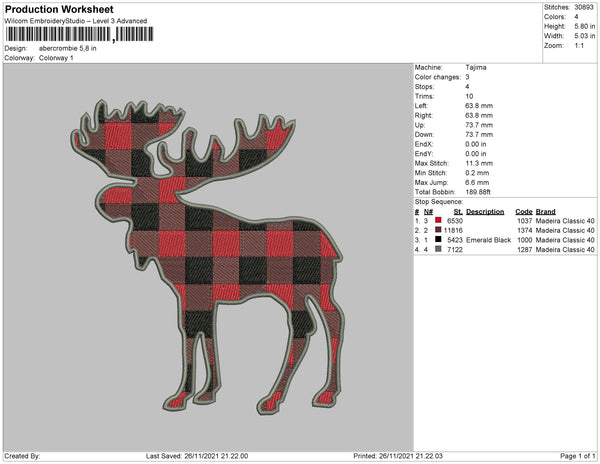Viewport: 600px width, 464px height.
Task: Click the red thread color swatch 6530
Action: tap(438, 220)
